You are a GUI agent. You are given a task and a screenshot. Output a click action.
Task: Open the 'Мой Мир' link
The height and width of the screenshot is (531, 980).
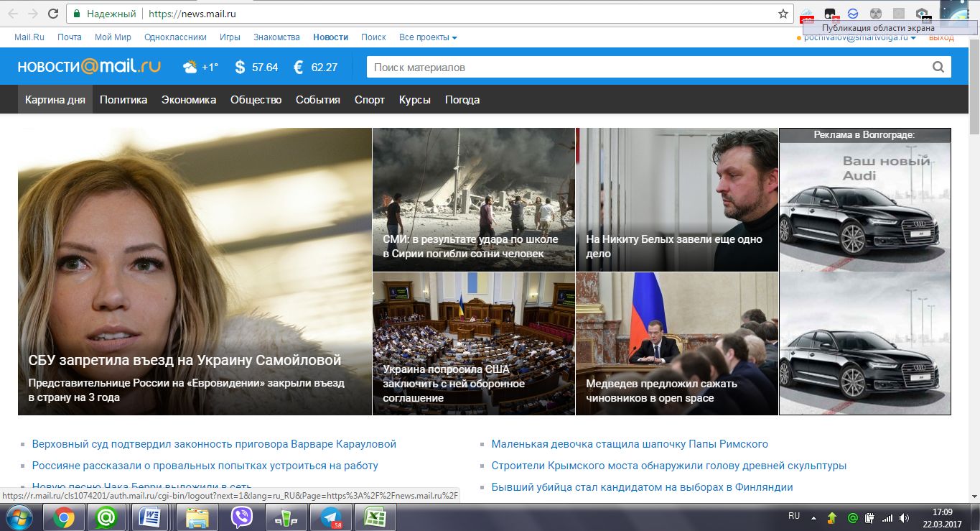(x=113, y=37)
